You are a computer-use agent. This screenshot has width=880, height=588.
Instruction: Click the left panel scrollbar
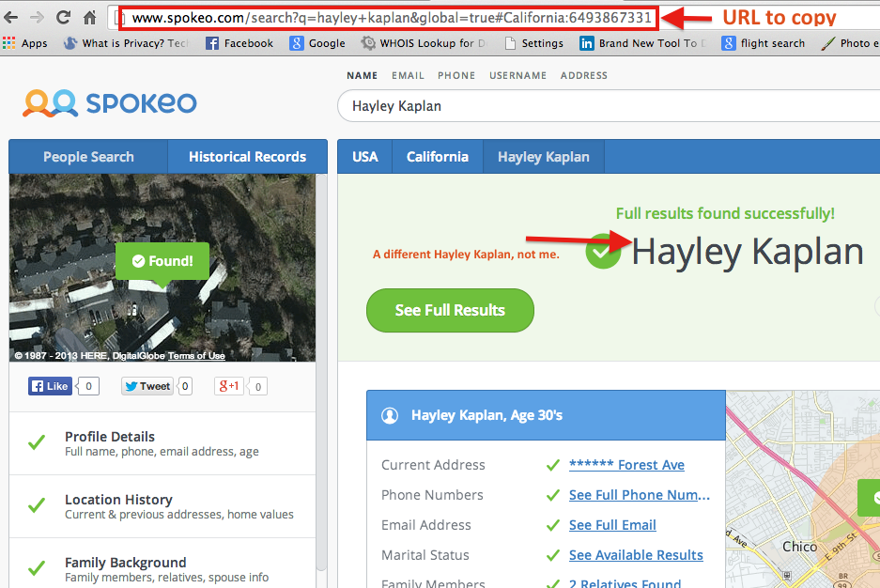(321, 373)
